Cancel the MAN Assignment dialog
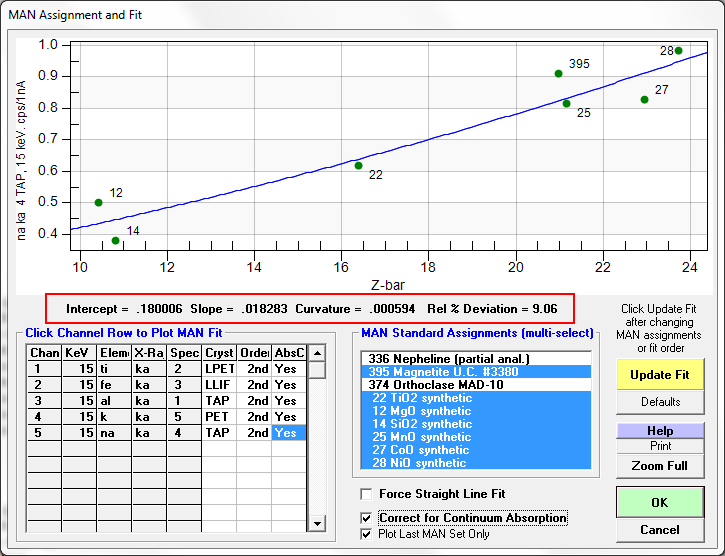 pyautogui.click(x=660, y=530)
